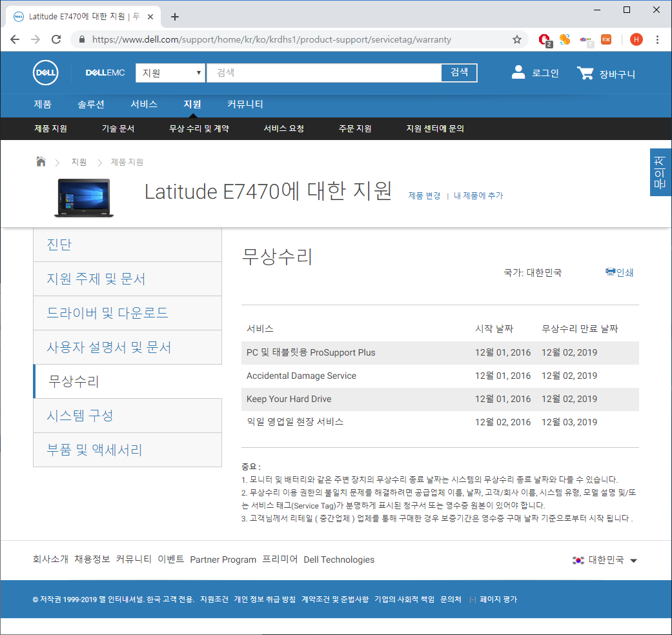Image resolution: width=672 pixels, height=635 pixels.
Task: Click the 페이지 평가 footer link
Action: 498,600
